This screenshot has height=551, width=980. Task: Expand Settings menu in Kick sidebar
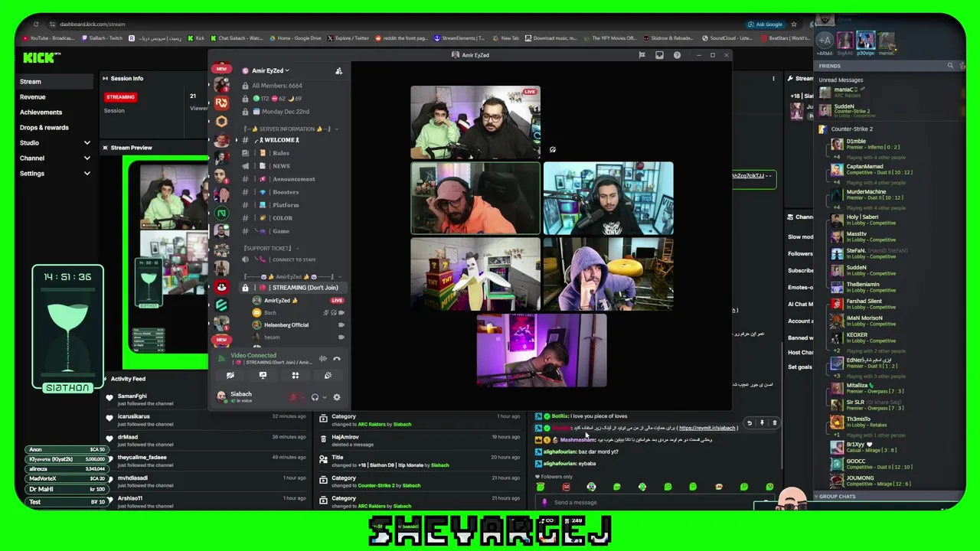coord(87,174)
